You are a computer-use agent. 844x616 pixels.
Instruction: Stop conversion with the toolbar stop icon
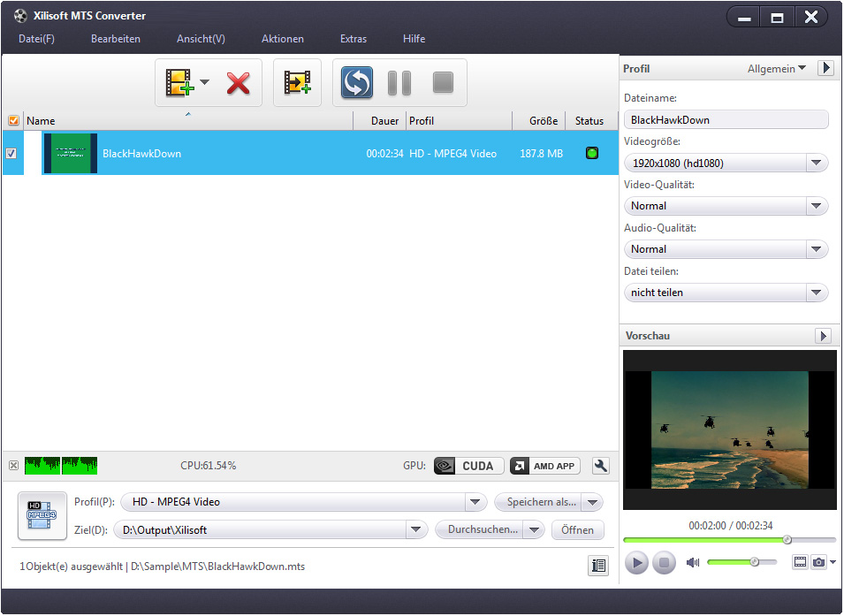tap(443, 82)
